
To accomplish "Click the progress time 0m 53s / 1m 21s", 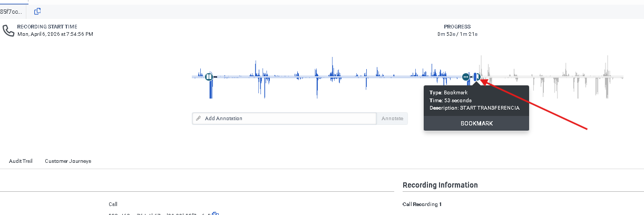I will pyautogui.click(x=457, y=34).
